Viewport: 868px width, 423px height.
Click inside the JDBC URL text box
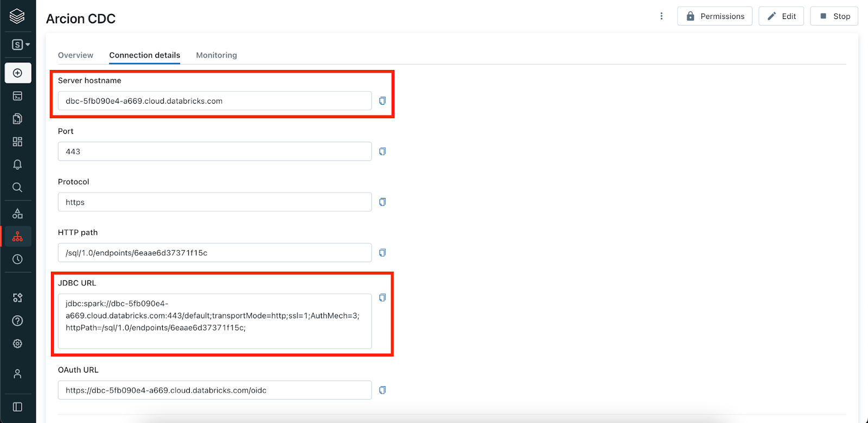point(215,321)
